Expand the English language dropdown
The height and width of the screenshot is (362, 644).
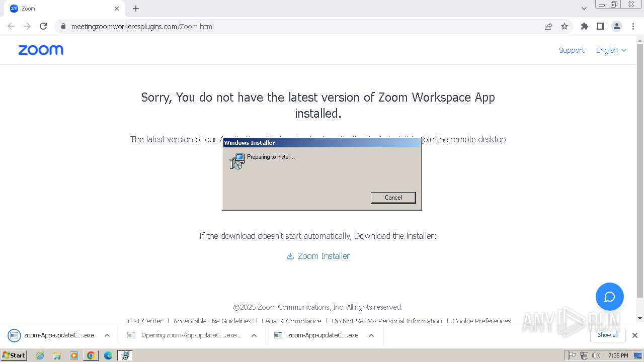point(611,50)
